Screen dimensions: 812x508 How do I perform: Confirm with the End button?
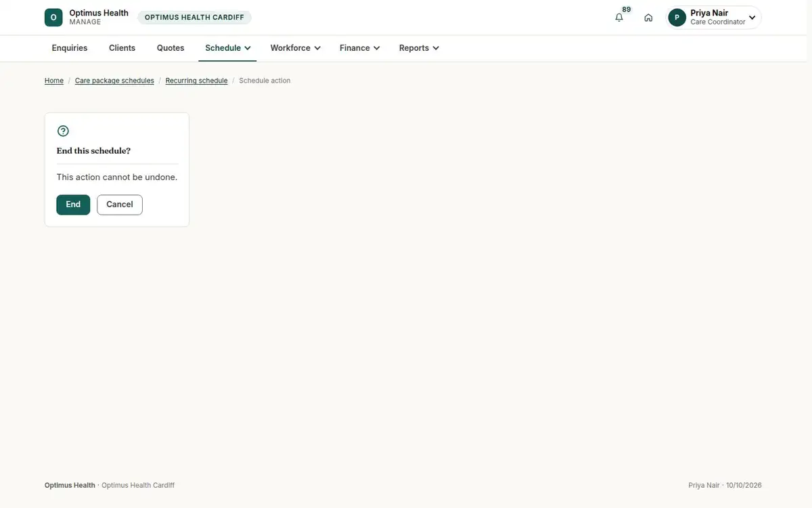click(73, 205)
